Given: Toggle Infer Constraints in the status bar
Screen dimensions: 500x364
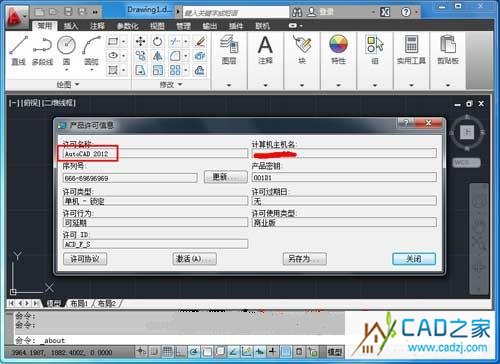Looking at the screenshot, I should click(141, 351).
